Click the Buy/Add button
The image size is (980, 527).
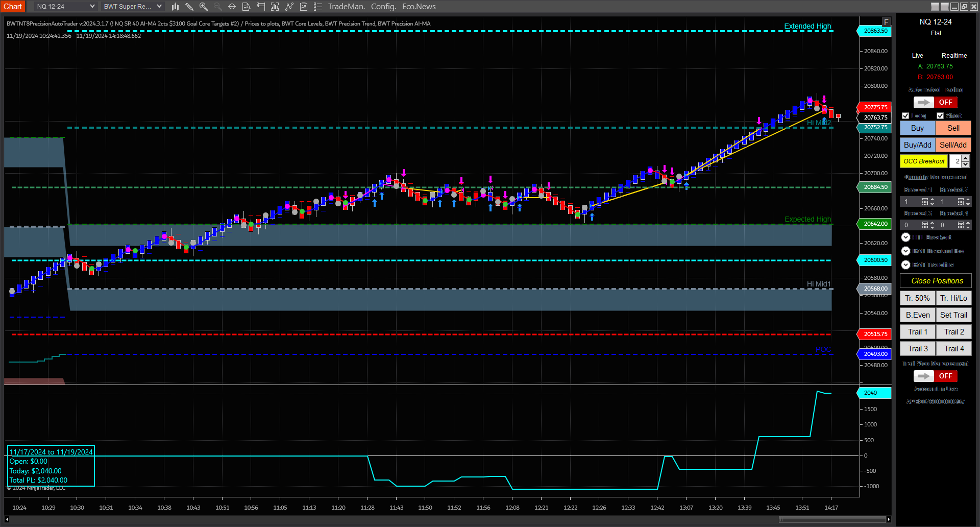(x=918, y=145)
